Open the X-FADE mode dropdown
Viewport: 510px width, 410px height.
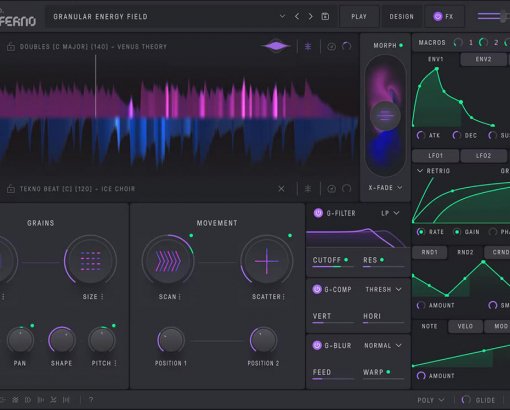tap(385, 188)
